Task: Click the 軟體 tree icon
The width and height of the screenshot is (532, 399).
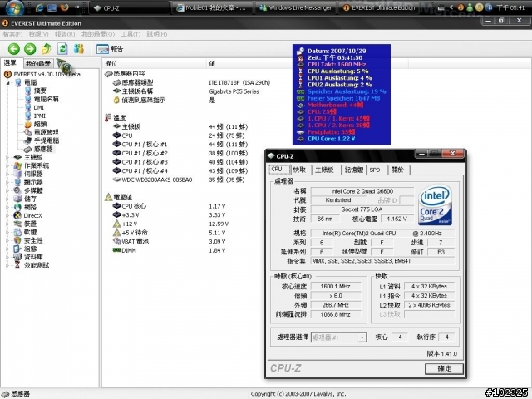Action: tap(17, 233)
